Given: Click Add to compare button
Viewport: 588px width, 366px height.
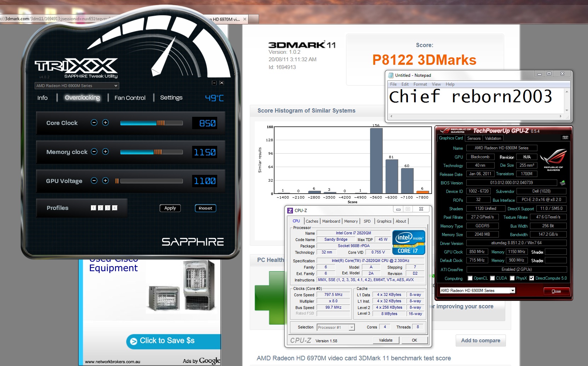Looking at the screenshot, I should coord(480,341).
